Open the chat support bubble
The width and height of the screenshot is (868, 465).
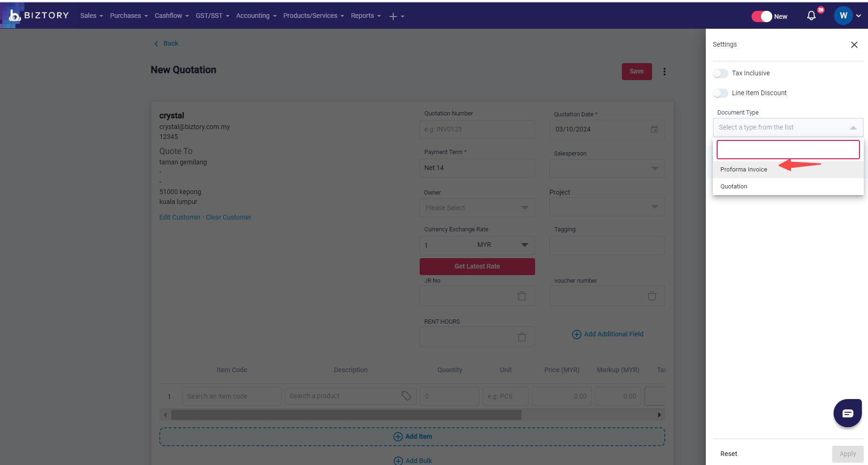(847, 413)
